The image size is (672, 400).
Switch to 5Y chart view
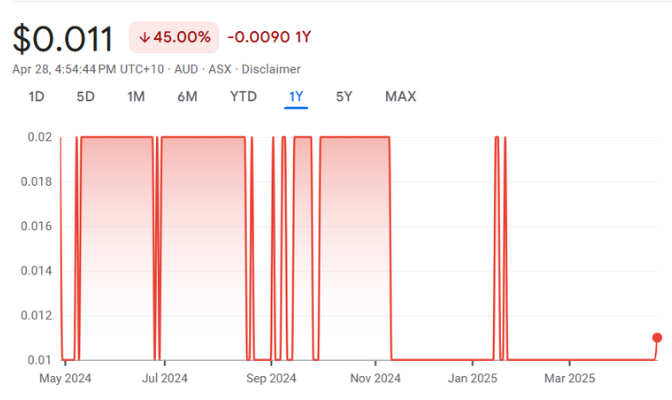click(344, 96)
